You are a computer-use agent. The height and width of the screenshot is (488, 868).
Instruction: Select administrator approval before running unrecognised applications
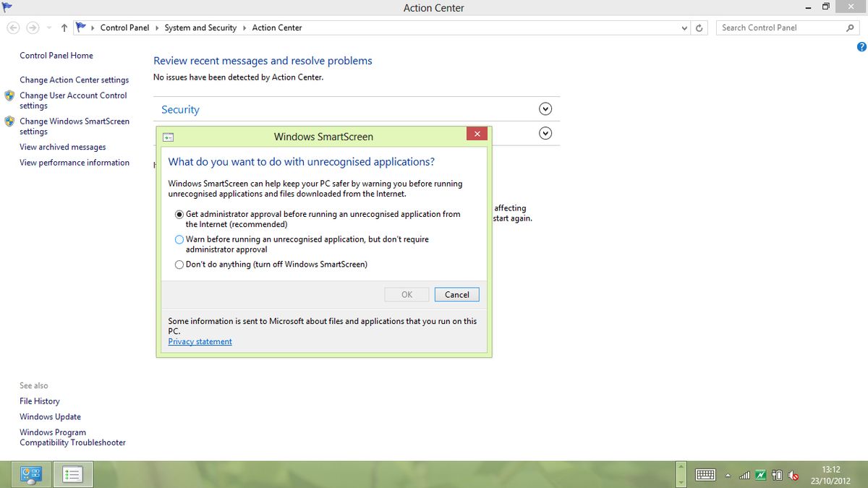click(179, 214)
